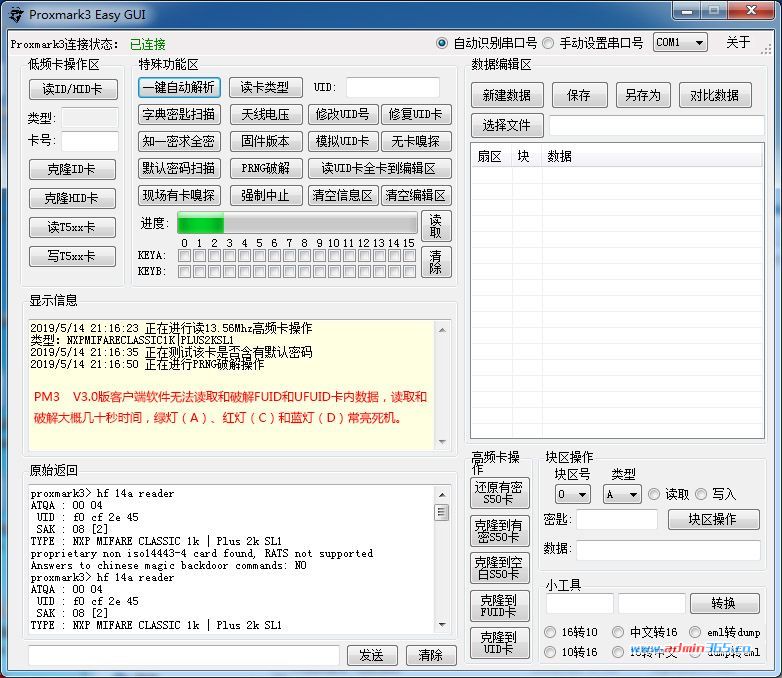Select 手动设置串口号 radio button
The height and width of the screenshot is (678, 782).
548,43
